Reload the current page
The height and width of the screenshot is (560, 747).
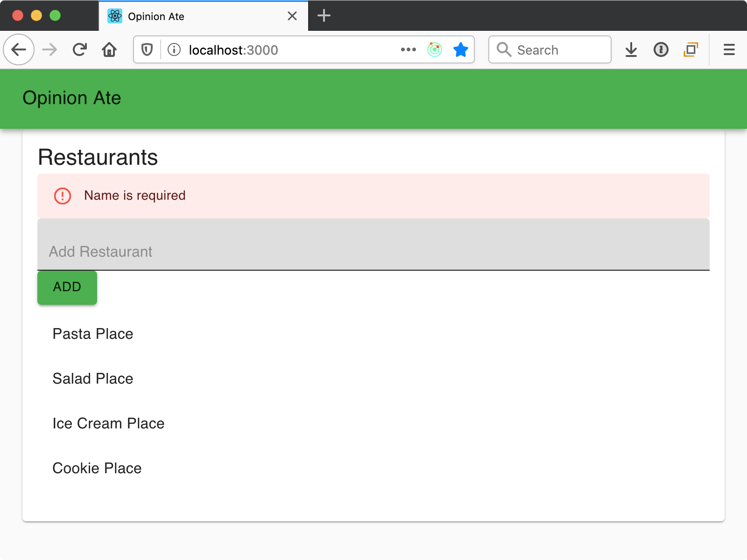tap(80, 49)
